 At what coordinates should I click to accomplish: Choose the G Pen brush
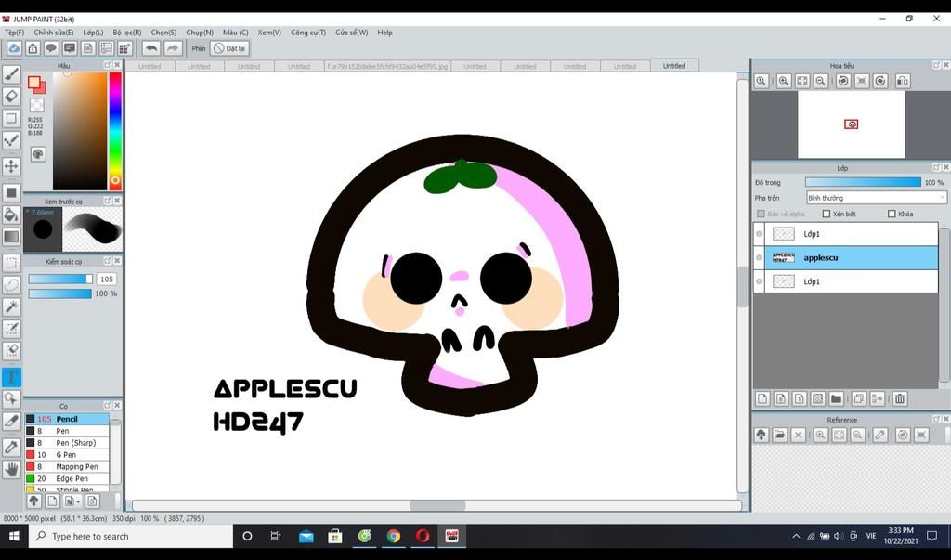66,455
